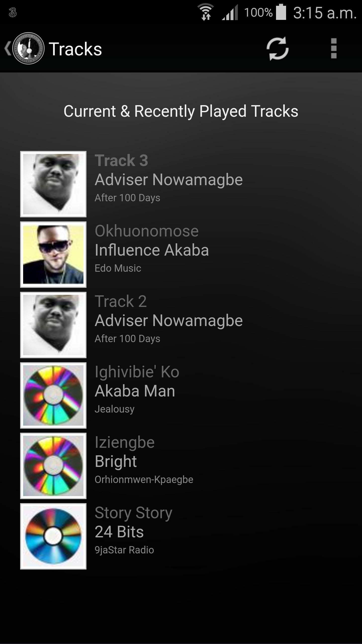Tap the Akaba Man artist name
Viewport: 362px width, 644px height.
[135, 391]
